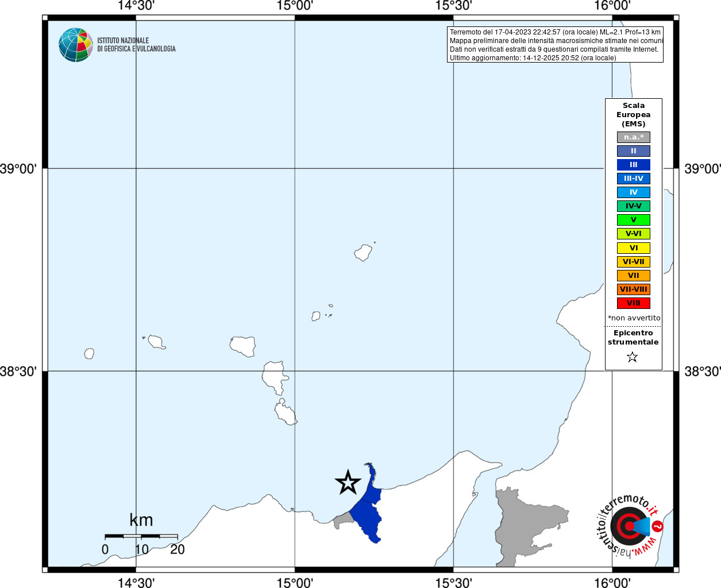Select the yellow VI legend swatch
Viewport: 721px width, 588px height.
634,248
